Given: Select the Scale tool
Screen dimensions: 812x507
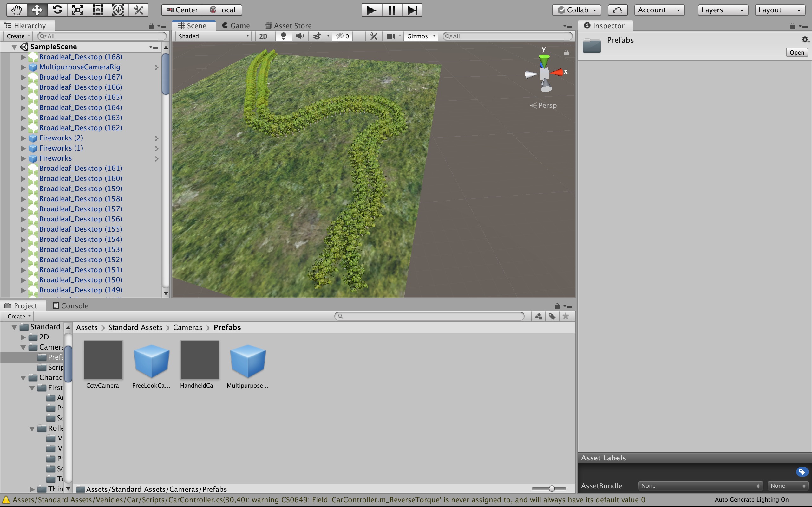Looking at the screenshot, I should click(77, 10).
